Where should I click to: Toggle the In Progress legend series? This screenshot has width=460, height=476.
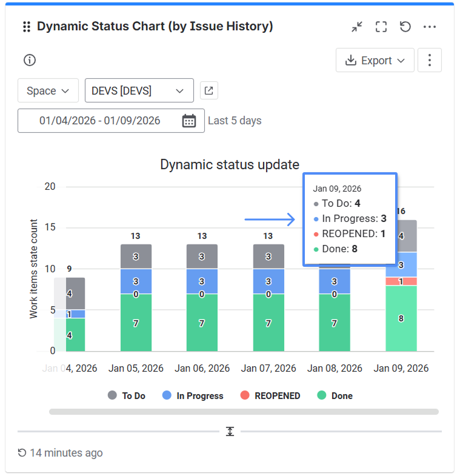click(193, 395)
